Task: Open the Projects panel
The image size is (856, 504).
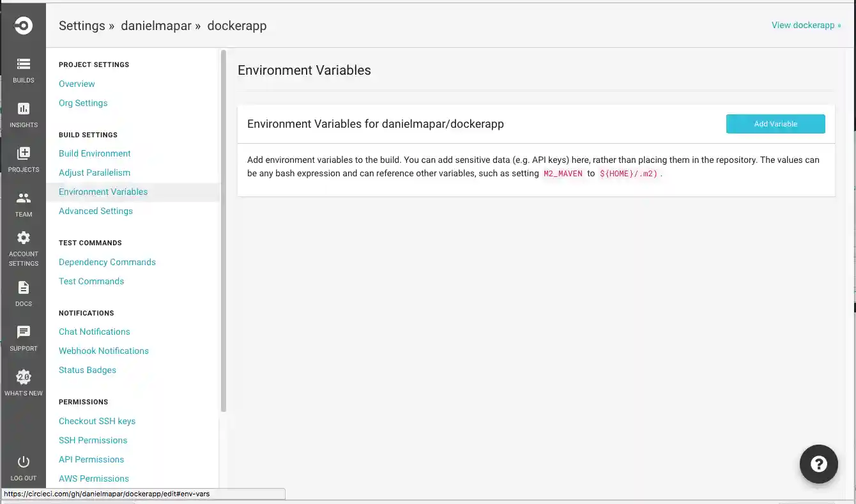Action: 24,160
